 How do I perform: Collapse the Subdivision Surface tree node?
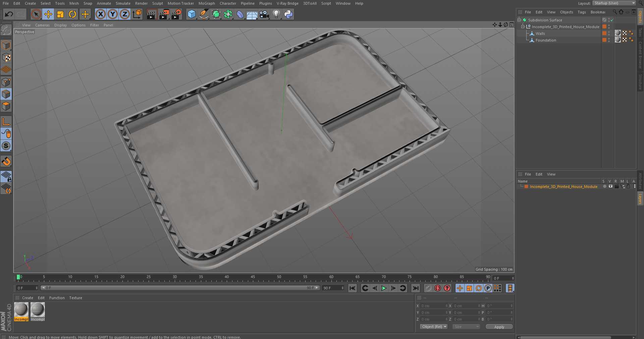(519, 20)
